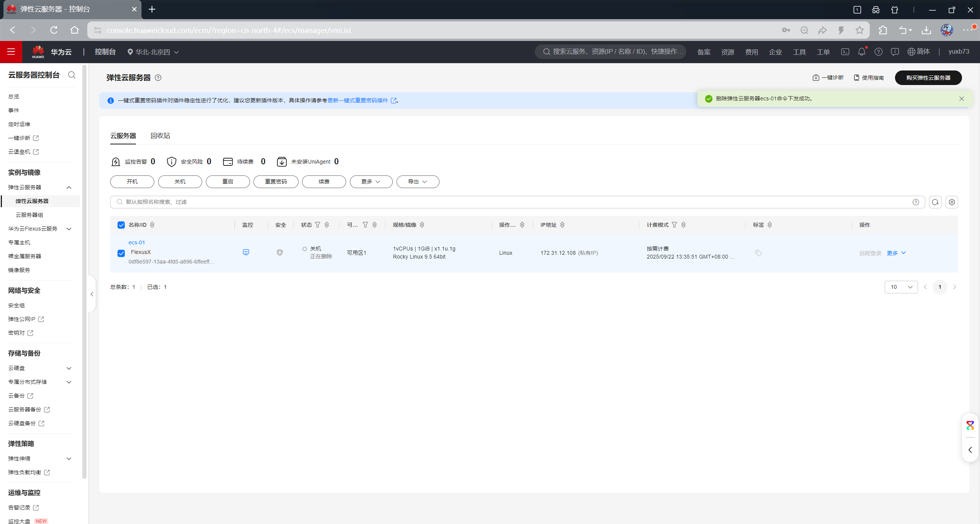Image resolution: width=980 pixels, height=524 pixels.
Task: Click the tag icon in ecs-01 row
Action: pyautogui.click(x=758, y=253)
